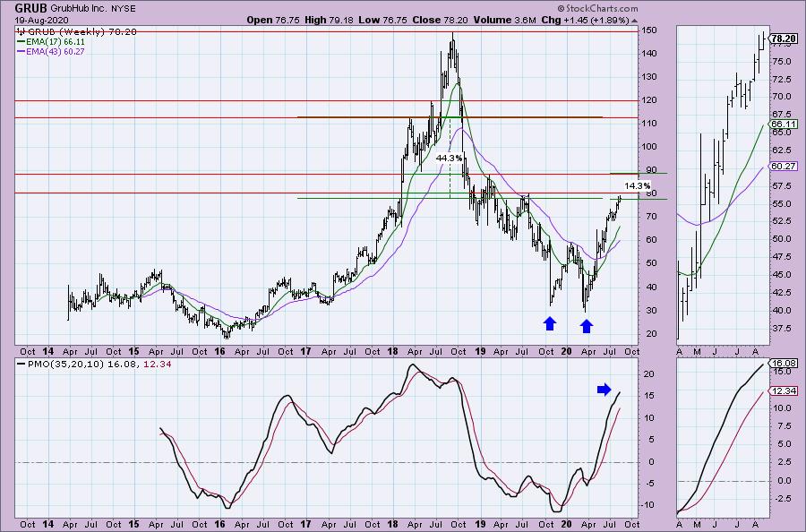The image size is (806, 532).
Task: Click the 62.5 label on zoom panel axis
Action: pyautogui.click(x=781, y=150)
